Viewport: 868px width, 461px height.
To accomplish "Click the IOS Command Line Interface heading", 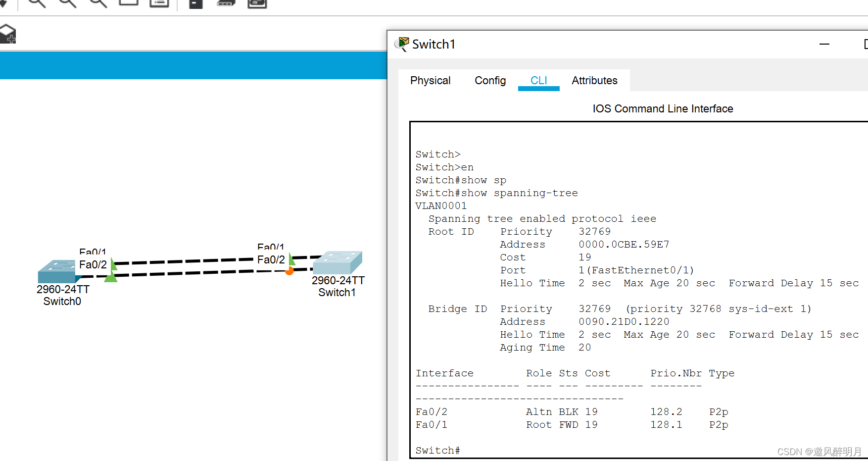I will click(x=663, y=109).
